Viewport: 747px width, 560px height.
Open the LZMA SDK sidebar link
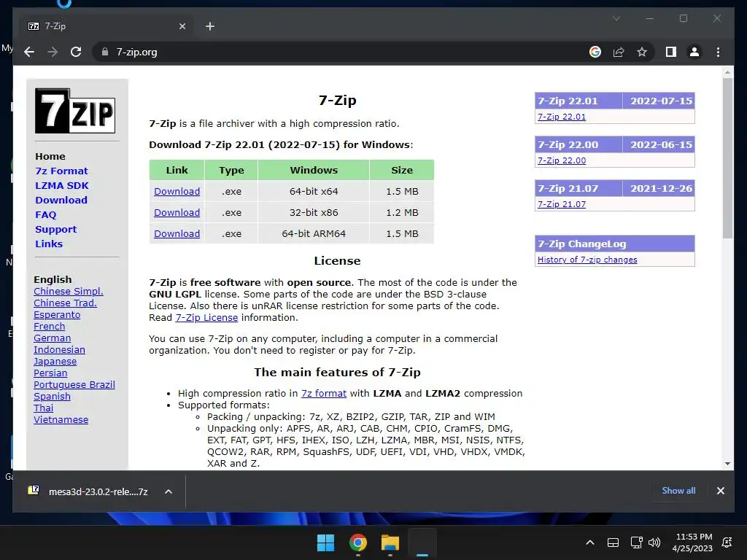[62, 186]
